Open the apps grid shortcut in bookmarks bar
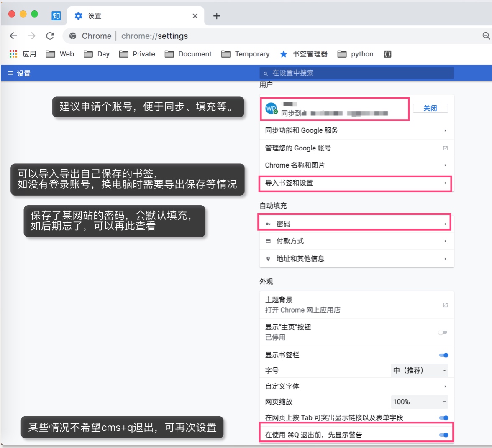The height and width of the screenshot is (448, 492). (13, 54)
